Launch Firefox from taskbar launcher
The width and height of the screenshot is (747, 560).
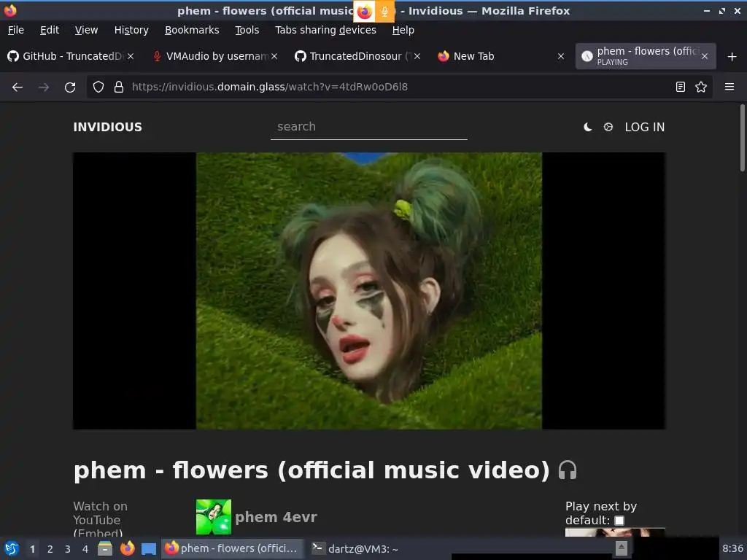point(127,548)
